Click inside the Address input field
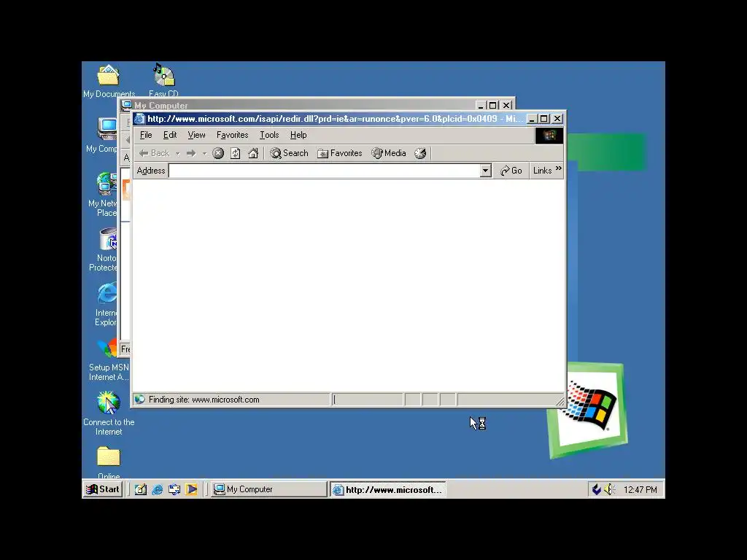 point(324,171)
